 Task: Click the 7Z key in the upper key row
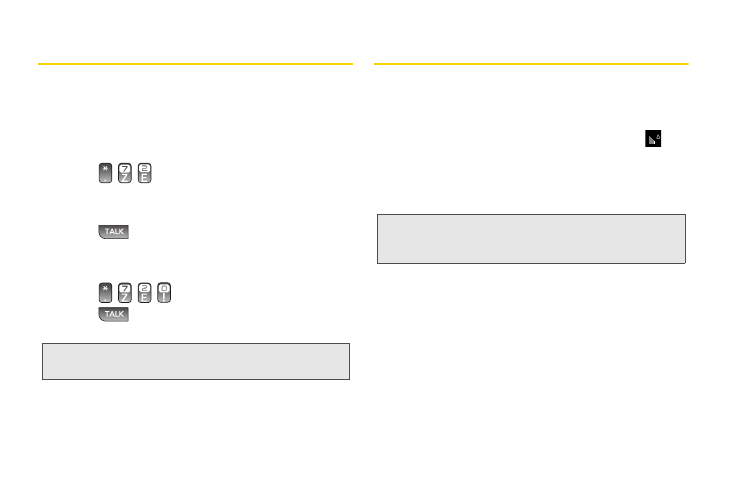coord(125,173)
